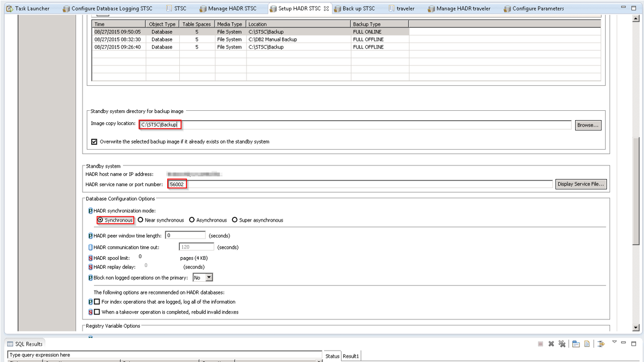Switch to Manage HADR traveler tab
Viewport: 644px width, 362px height.
[462, 8]
